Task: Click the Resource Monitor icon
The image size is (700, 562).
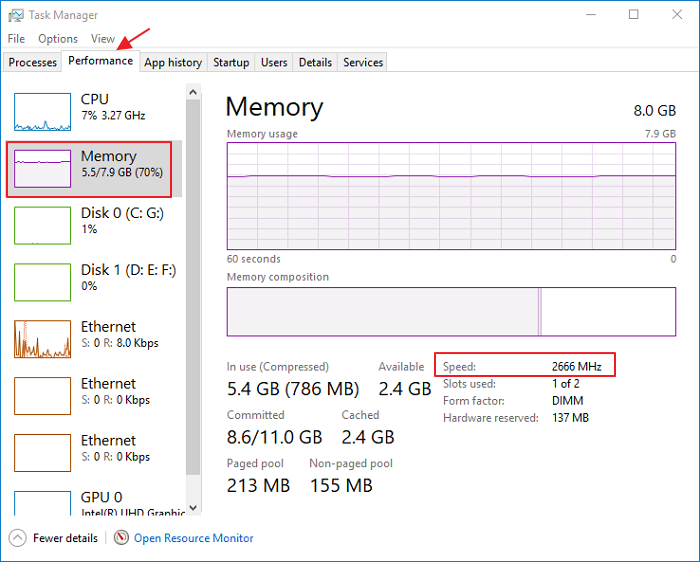Action: pos(121,538)
